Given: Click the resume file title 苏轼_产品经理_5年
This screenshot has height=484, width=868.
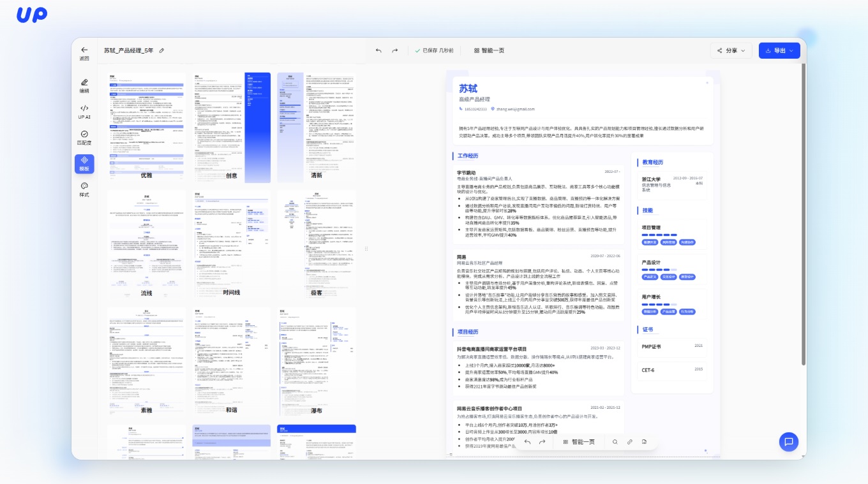Looking at the screenshot, I should [128, 50].
